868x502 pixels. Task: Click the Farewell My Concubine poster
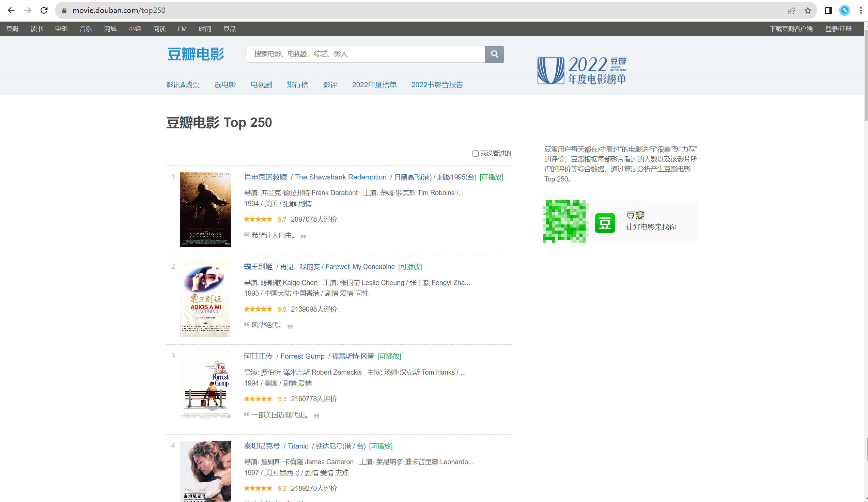point(206,299)
